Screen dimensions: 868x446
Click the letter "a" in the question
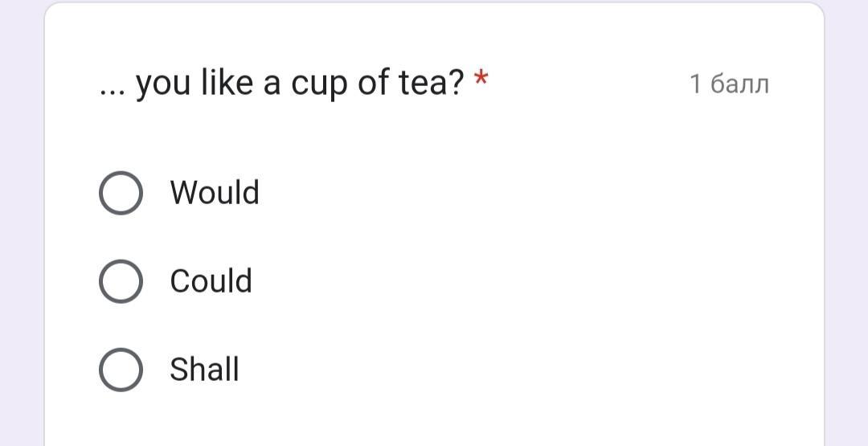pos(272,84)
